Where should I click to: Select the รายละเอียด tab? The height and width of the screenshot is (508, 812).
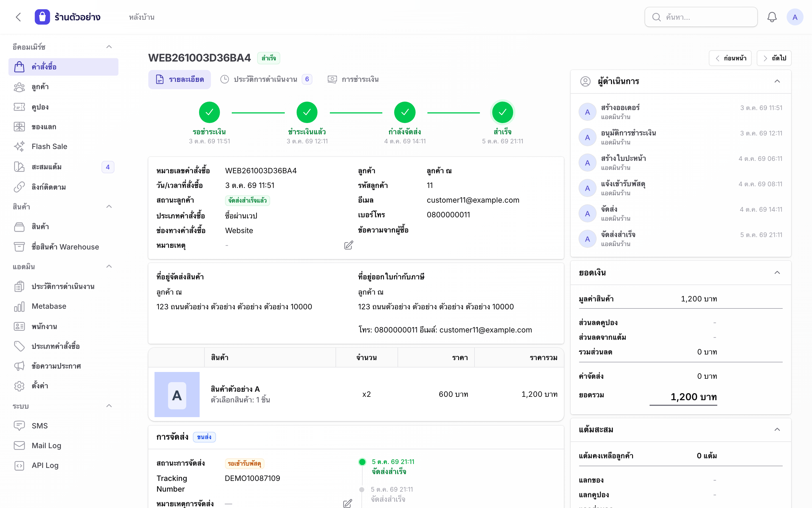click(180, 80)
